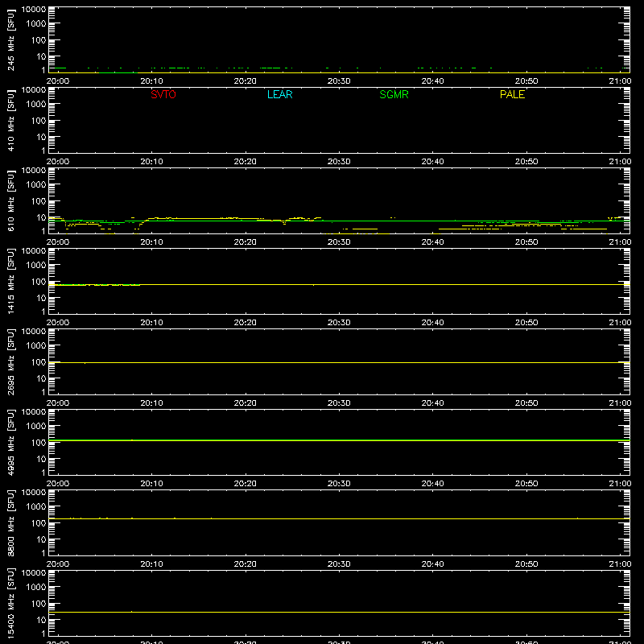644x644 pixels.
Task: Click the 410 MHz [SFU] axis title
Action: click(11, 120)
